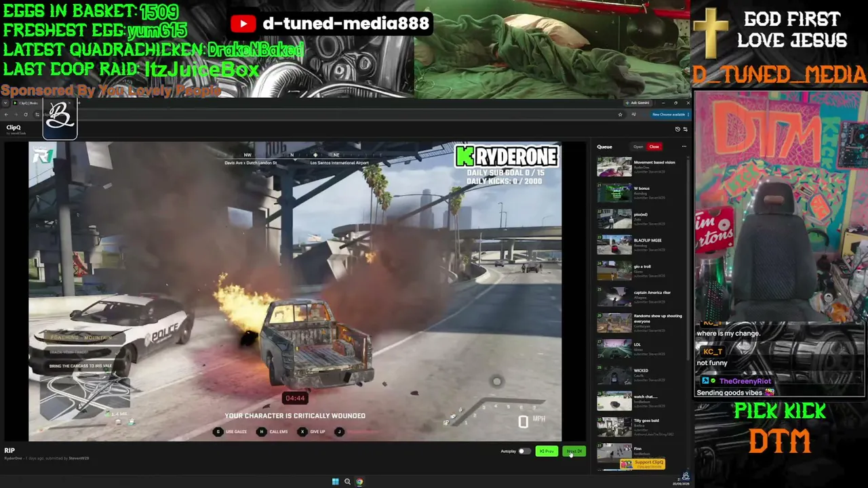868x488 pixels.
Task: Open a new Chrome tab
Action: (78, 103)
